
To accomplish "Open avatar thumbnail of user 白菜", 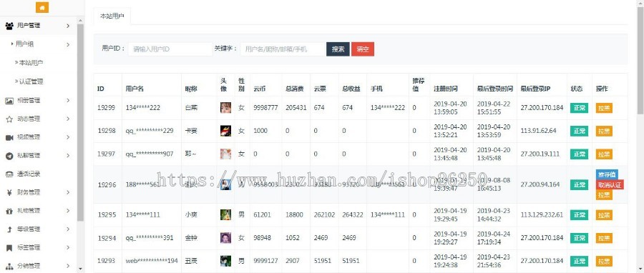I will coord(225,108).
